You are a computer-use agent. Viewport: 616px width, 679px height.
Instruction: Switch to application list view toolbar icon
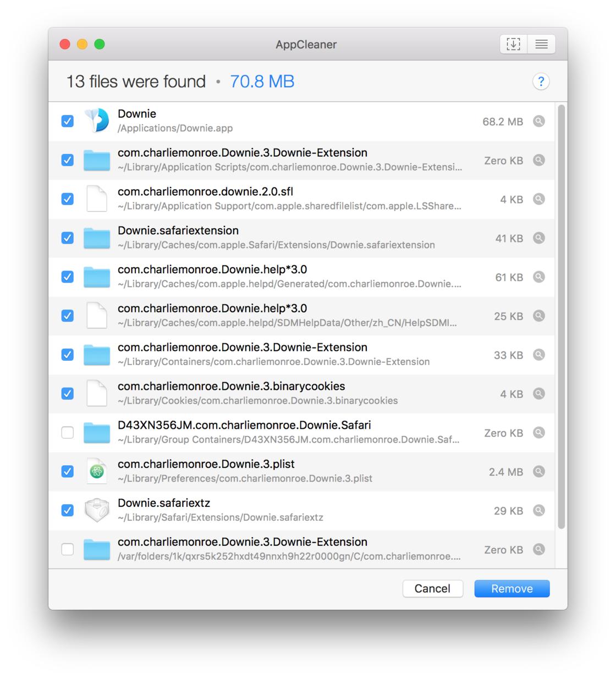(x=541, y=44)
